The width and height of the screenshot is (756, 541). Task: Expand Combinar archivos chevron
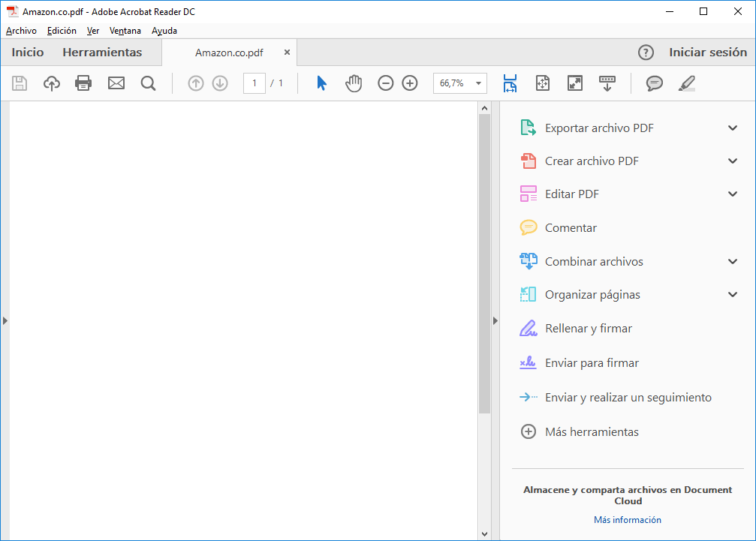(x=733, y=262)
